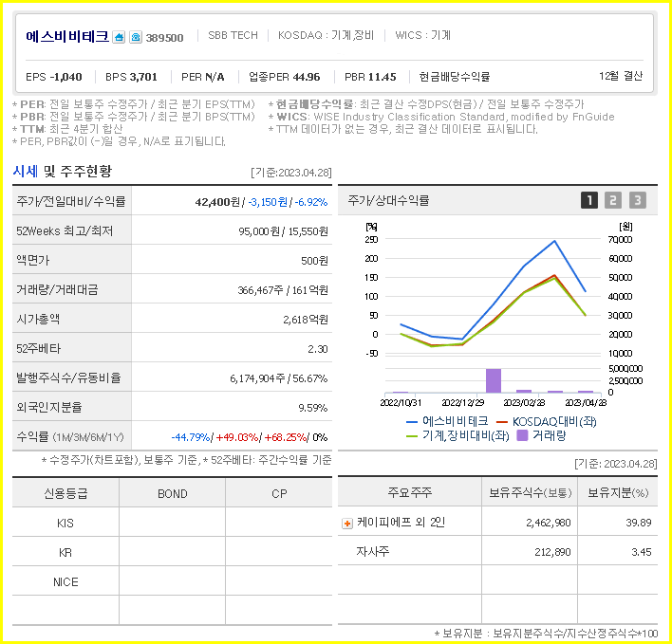Click the phone icon beside stock code 389500
This screenshot has height=644, width=672.
click(x=136, y=37)
